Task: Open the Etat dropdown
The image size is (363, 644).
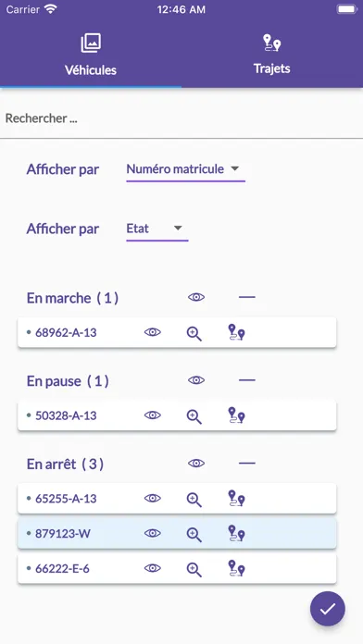Action: click(x=157, y=229)
